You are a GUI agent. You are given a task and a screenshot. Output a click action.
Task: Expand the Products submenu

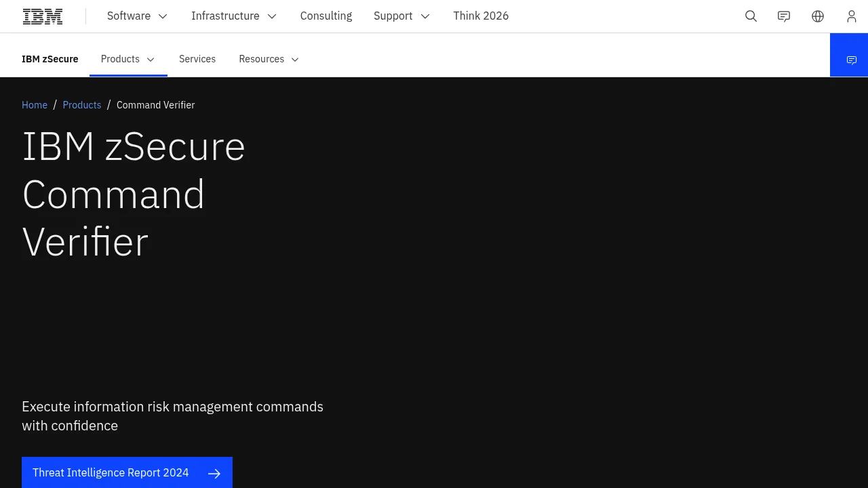coord(128,59)
